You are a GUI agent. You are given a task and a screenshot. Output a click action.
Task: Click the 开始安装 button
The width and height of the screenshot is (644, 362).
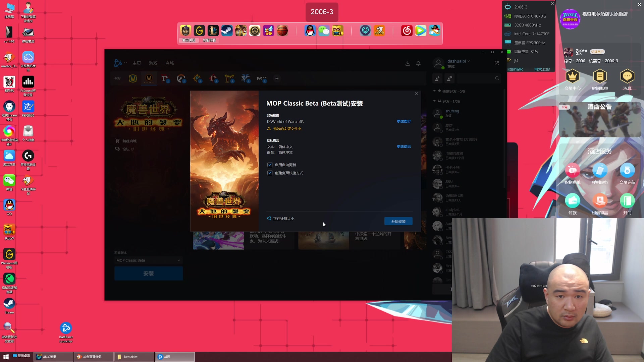pos(398,221)
